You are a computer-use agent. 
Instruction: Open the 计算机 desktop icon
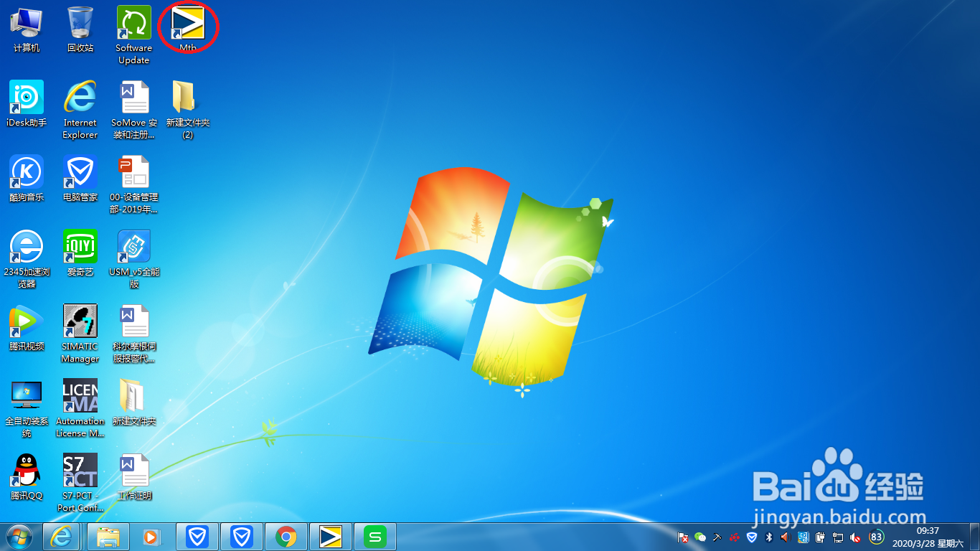tap(27, 29)
